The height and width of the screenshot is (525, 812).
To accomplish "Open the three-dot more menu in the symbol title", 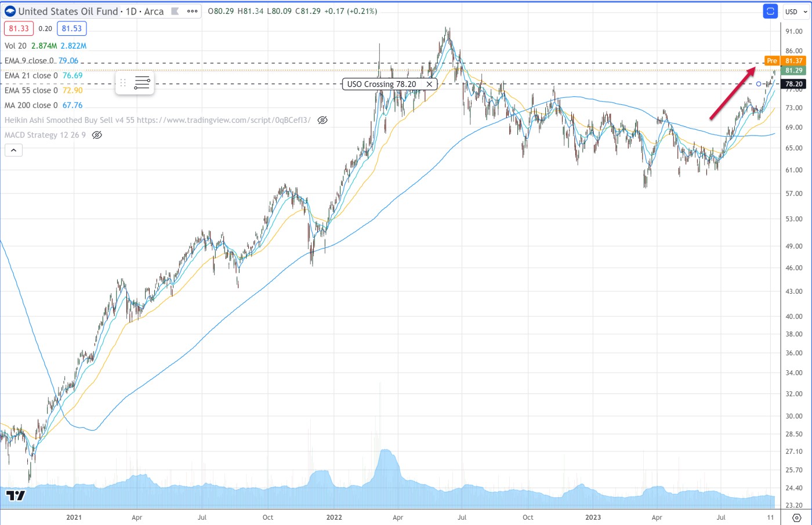I will click(193, 11).
